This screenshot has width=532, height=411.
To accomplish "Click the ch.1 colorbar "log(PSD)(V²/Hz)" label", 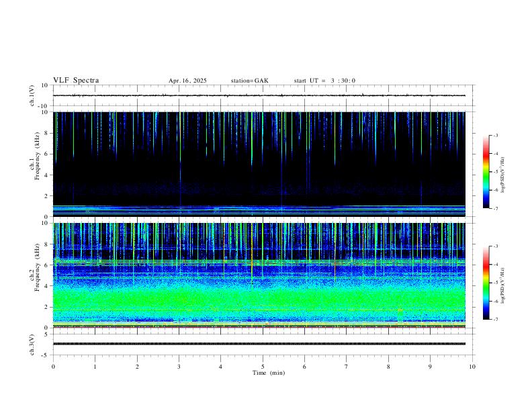I will (503, 175).
